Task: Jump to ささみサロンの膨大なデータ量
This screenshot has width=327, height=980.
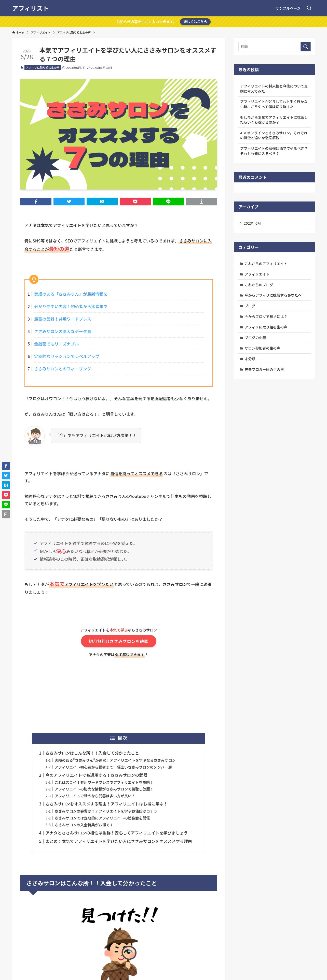Action: pos(62,331)
